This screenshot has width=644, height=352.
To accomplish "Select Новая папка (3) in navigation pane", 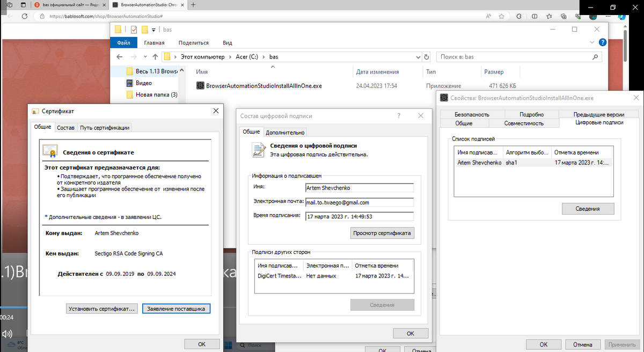I will pos(156,95).
